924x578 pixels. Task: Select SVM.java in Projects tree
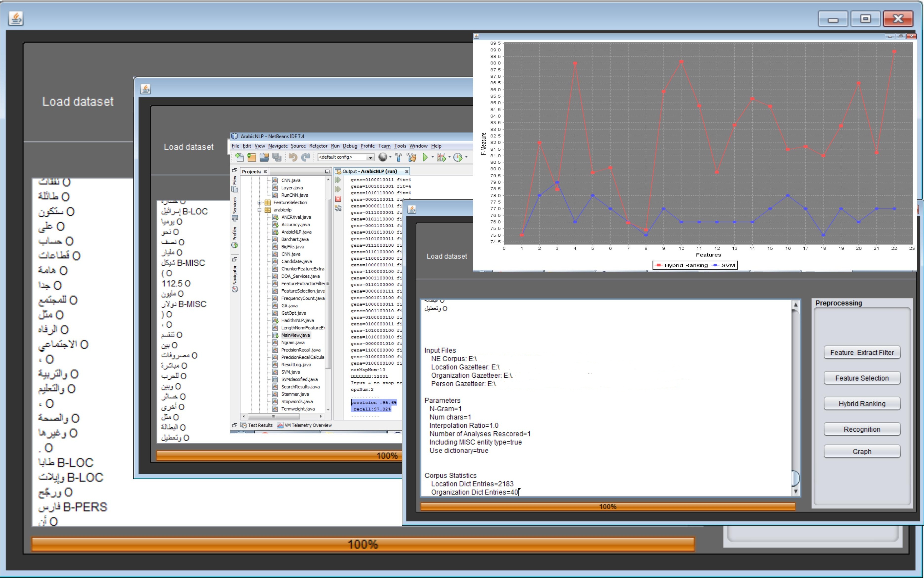(x=291, y=372)
